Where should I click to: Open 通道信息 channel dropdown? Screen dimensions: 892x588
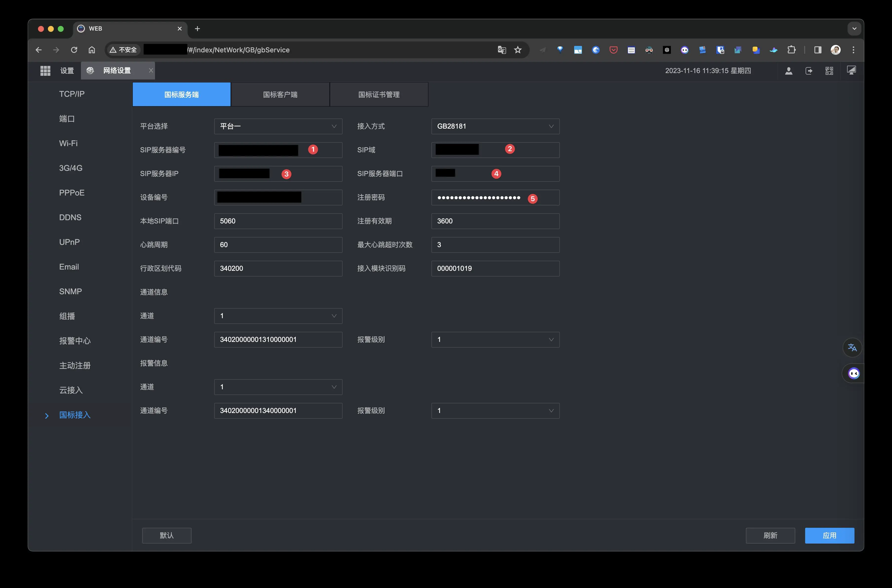click(278, 316)
